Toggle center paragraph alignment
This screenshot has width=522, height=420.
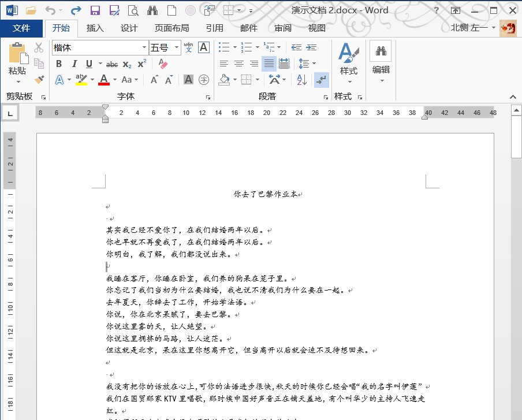pos(238,64)
